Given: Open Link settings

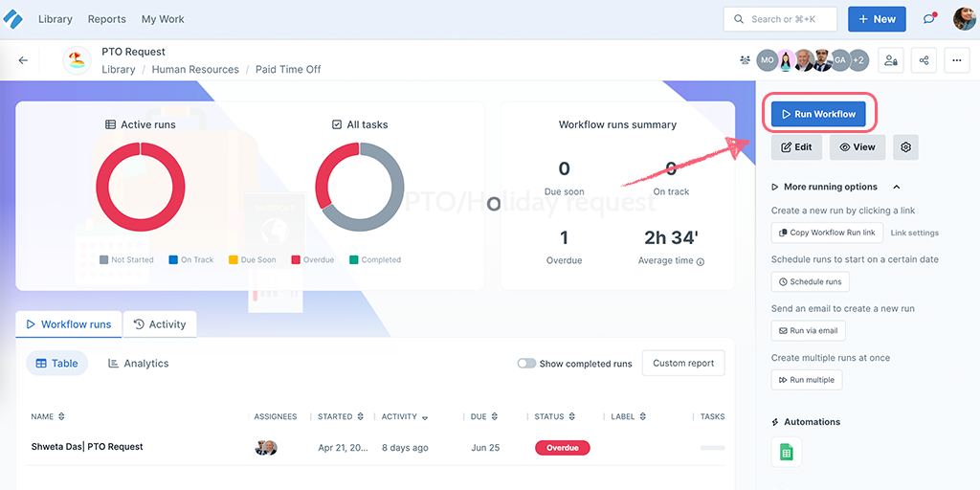Looking at the screenshot, I should tap(914, 233).
